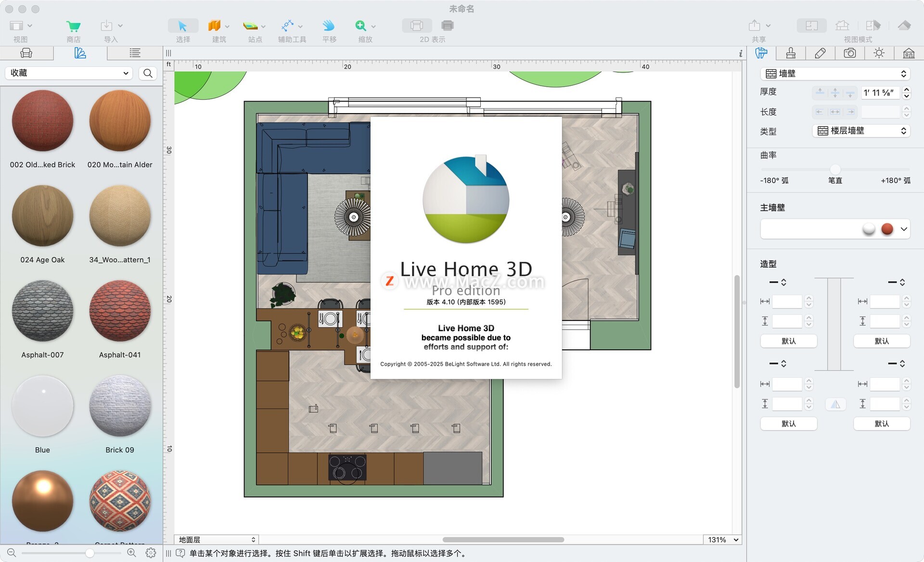Screen dimensions: 924x562
Task: Click the help question bubble in status bar
Action: [180, 553]
